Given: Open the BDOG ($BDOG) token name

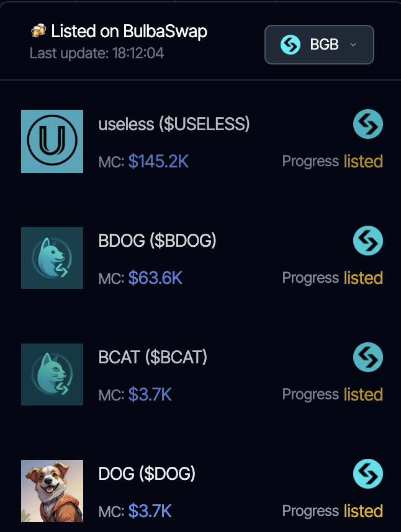Looking at the screenshot, I should (157, 241).
